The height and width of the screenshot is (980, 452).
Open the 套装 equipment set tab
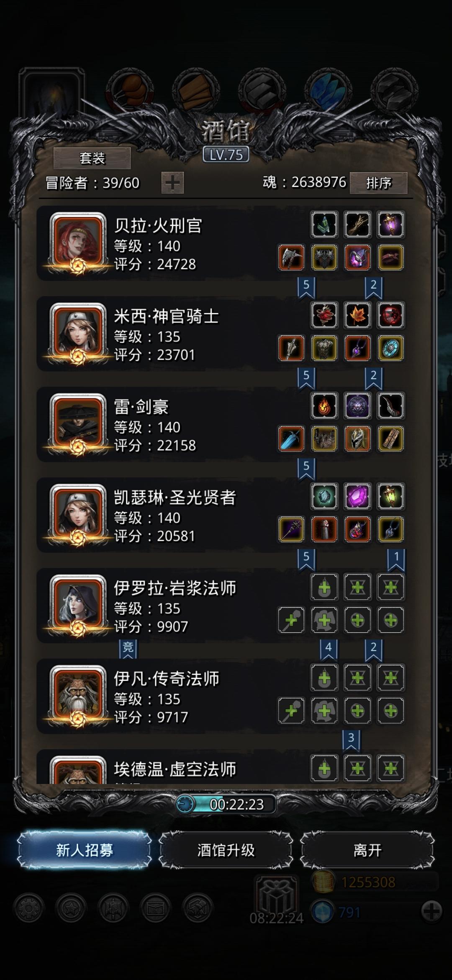(x=92, y=158)
